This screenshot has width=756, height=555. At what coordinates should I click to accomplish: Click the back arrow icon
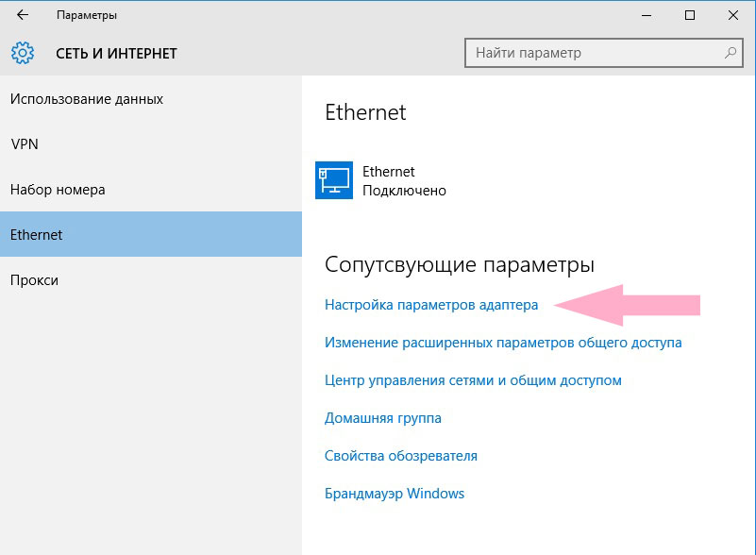[x=22, y=15]
